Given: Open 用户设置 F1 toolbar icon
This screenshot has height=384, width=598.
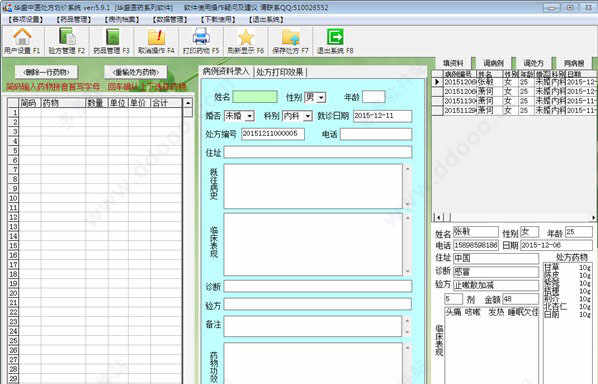Looking at the screenshot, I should pyautogui.click(x=22, y=41).
